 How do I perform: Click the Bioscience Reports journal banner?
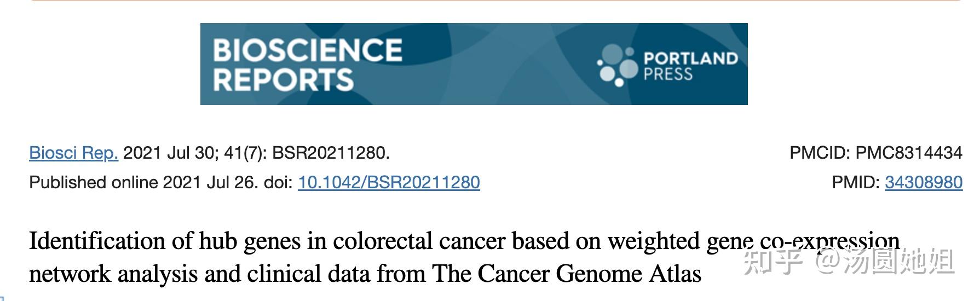[x=474, y=64]
